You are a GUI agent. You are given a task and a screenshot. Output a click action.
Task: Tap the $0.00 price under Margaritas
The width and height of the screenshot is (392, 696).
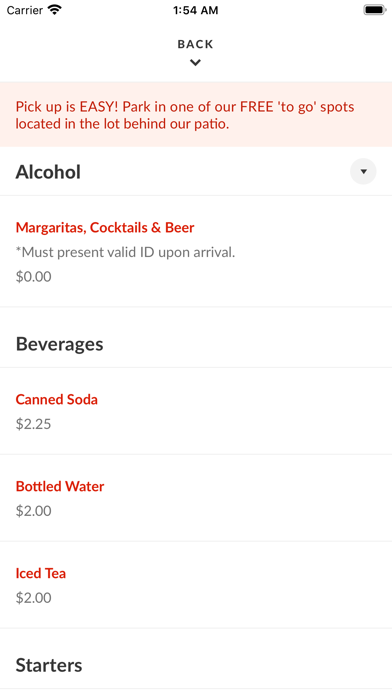coord(34,277)
